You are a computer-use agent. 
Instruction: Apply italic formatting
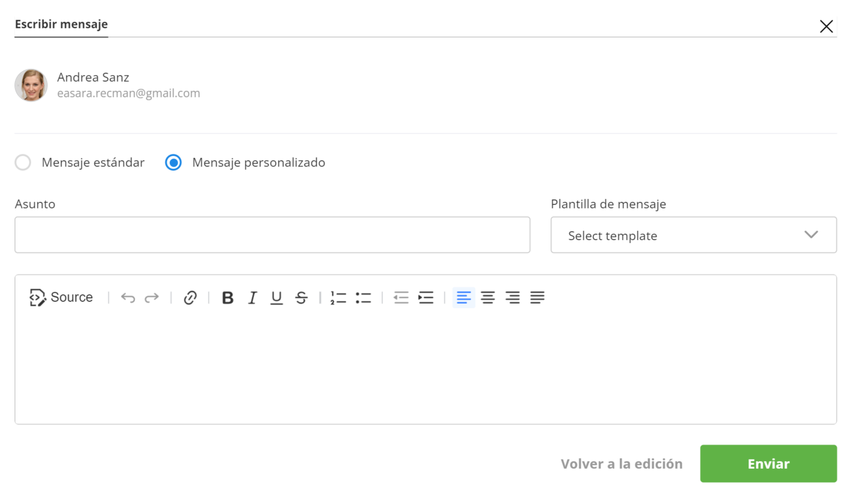click(252, 298)
